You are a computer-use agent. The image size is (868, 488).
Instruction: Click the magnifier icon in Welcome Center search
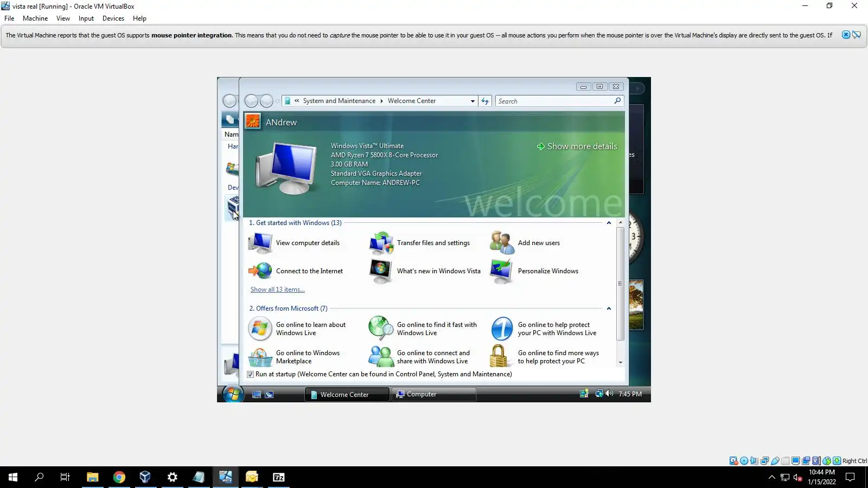(x=617, y=101)
